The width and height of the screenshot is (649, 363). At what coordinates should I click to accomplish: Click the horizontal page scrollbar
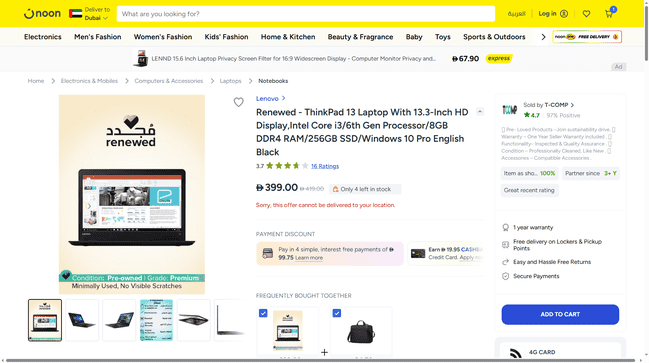pos(319,361)
